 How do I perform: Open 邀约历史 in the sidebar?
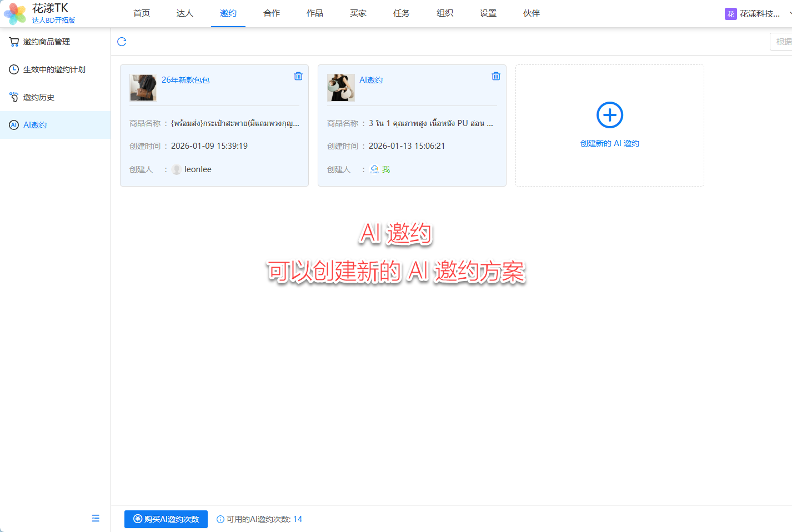coord(39,97)
